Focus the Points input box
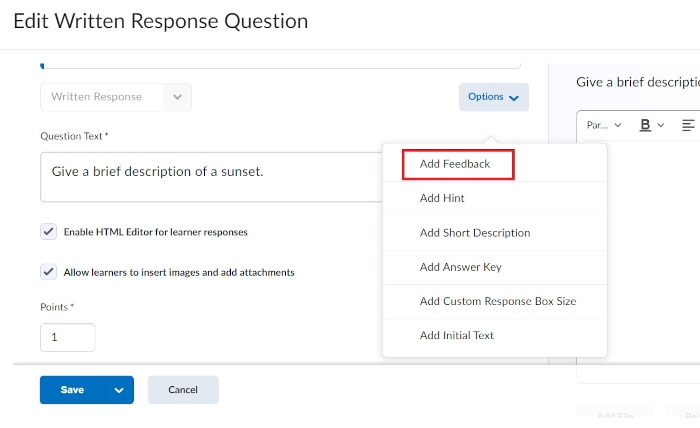This screenshot has width=700, height=428. (x=68, y=338)
